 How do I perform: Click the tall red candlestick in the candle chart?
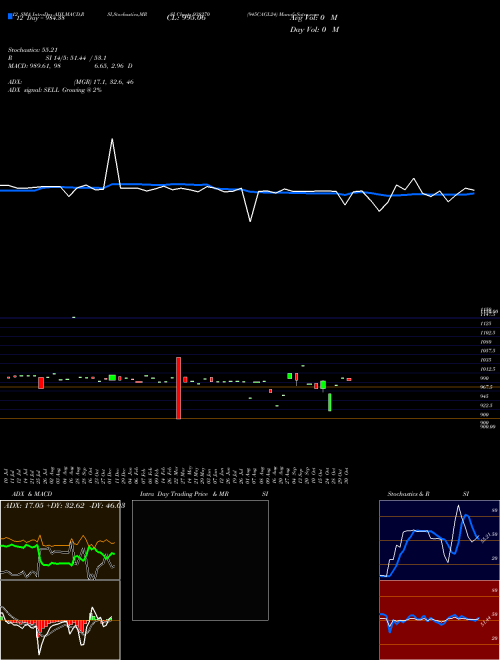(x=178, y=388)
